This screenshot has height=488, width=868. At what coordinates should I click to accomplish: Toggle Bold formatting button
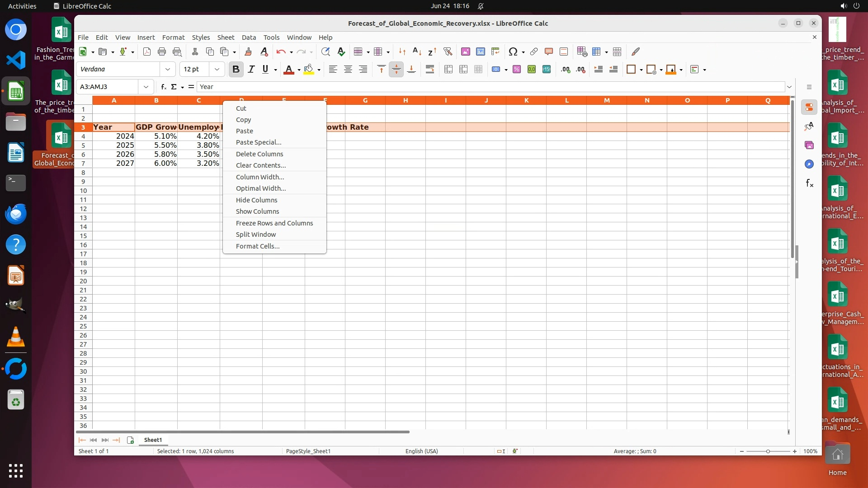pos(236,69)
